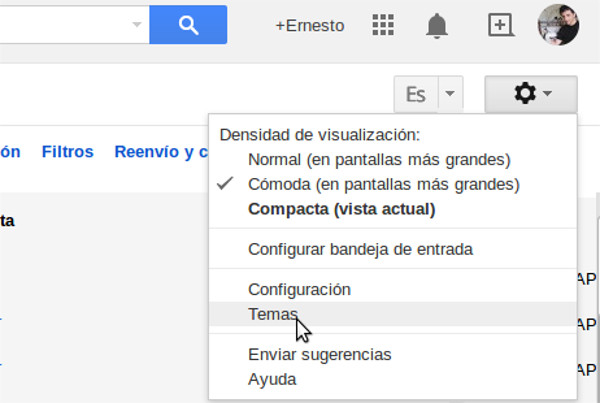The width and height of the screenshot is (600, 403).
Task: Open Configuración from gear menu
Action: coord(393,289)
